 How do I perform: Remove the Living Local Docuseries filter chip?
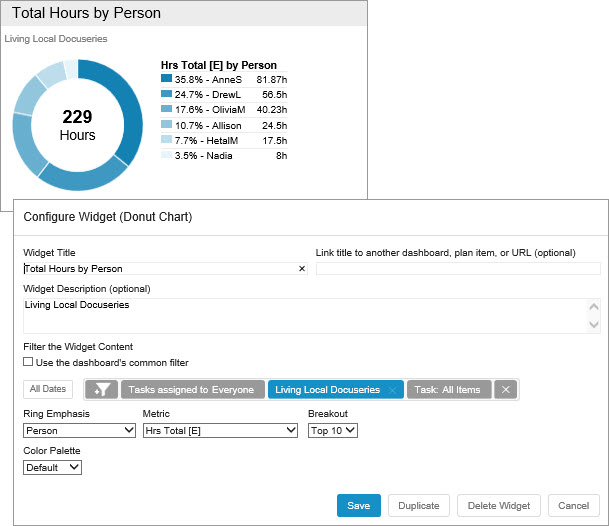point(393,390)
